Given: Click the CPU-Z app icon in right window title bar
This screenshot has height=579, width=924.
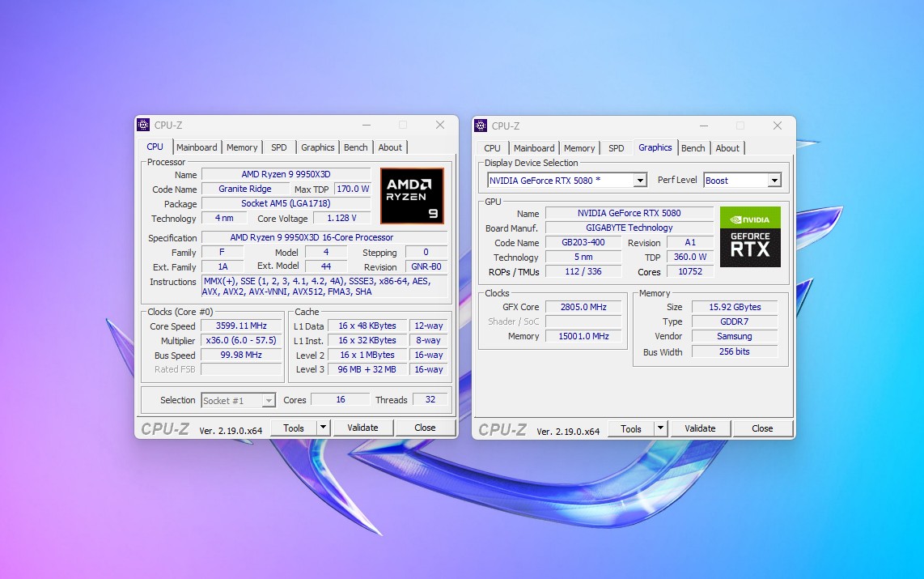Looking at the screenshot, I should [x=481, y=126].
